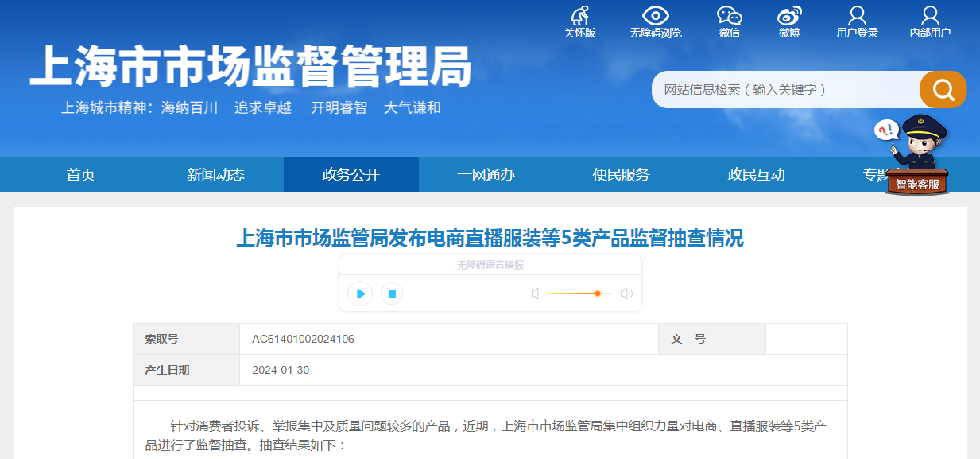Adjust the orange volume slider
The height and width of the screenshot is (459, 980).
pos(597,294)
